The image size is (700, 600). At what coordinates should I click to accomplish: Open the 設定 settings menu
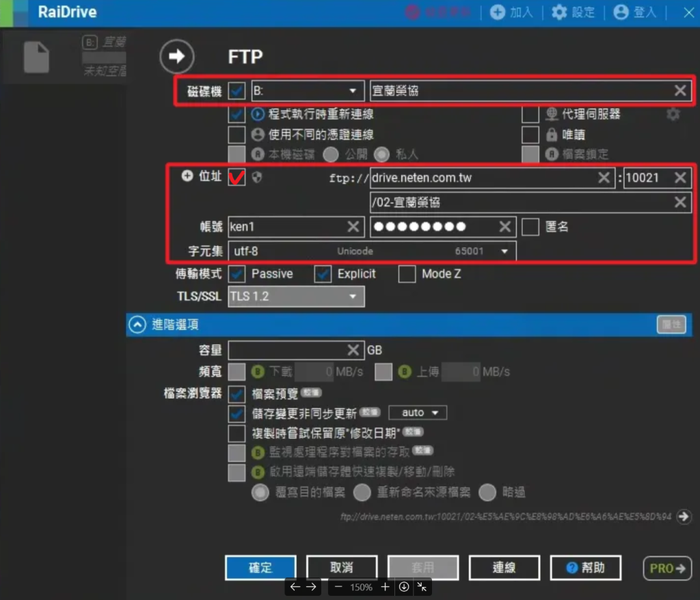pos(573,12)
